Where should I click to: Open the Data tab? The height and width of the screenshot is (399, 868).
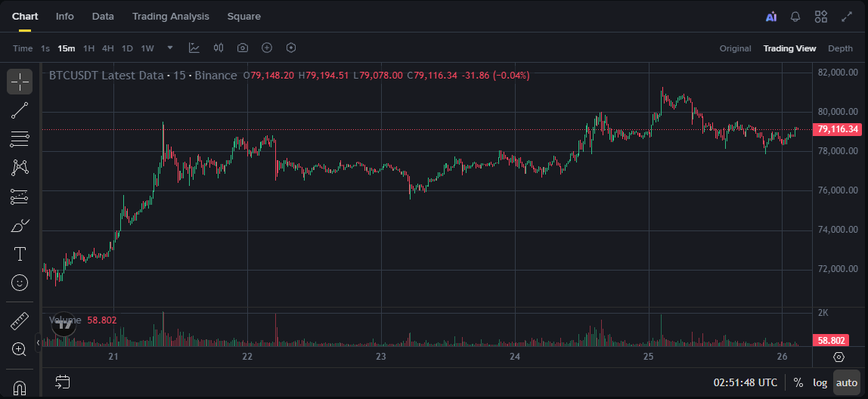click(x=103, y=17)
